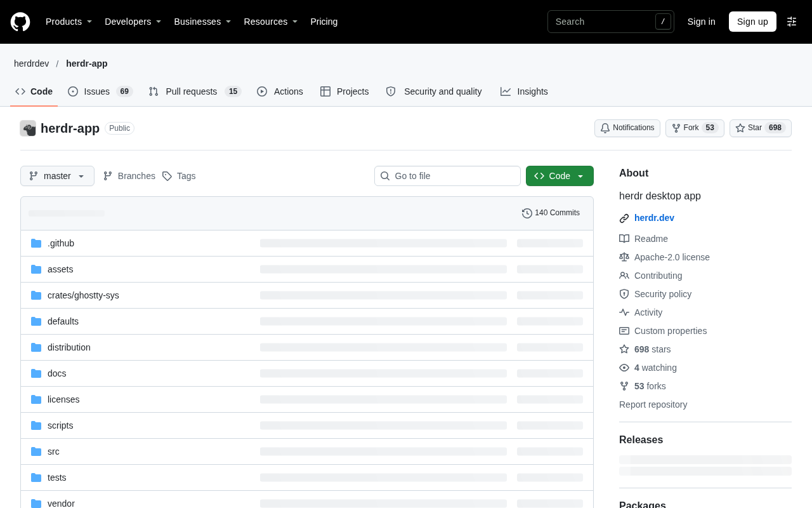This screenshot has height=508, width=812.
Task: Open the Insights tab
Action: 524,91
